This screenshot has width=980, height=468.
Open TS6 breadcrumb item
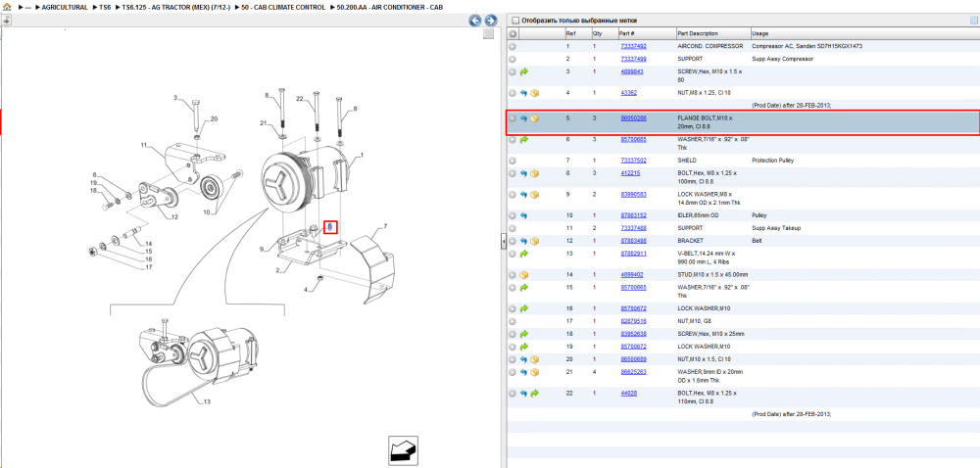105,8
